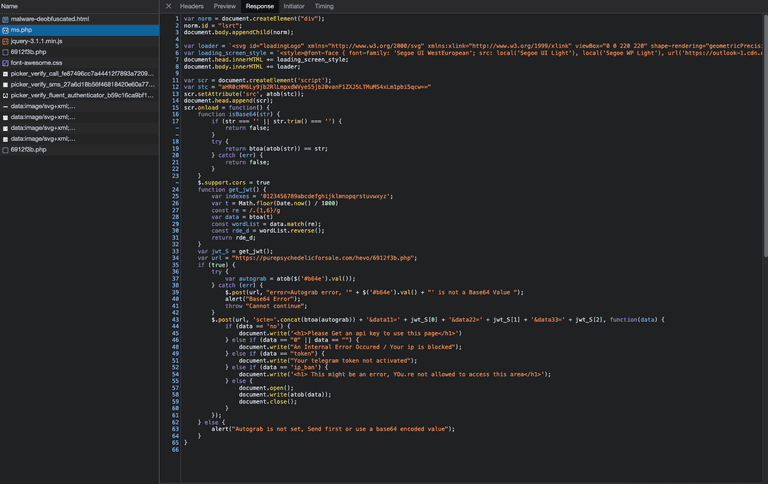Select the Response tab
Viewport: 768px width, 484px height.
click(260, 6)
